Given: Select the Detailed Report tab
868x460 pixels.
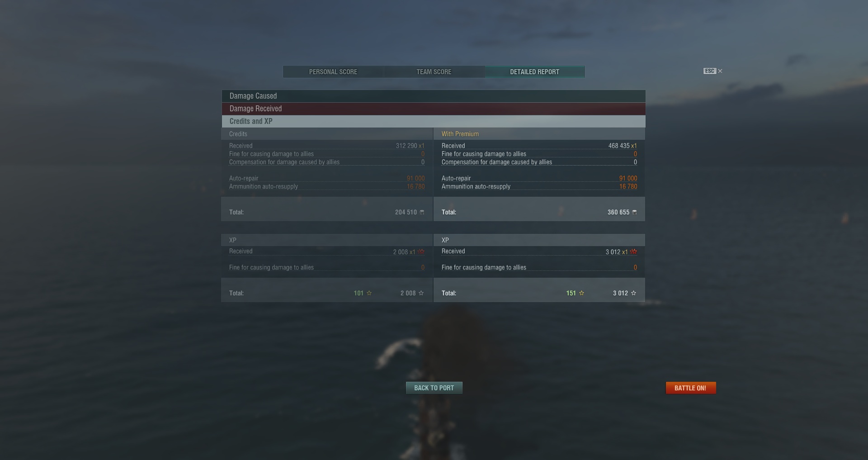Looking at the screenshot, I should click(x=535, y=72).
